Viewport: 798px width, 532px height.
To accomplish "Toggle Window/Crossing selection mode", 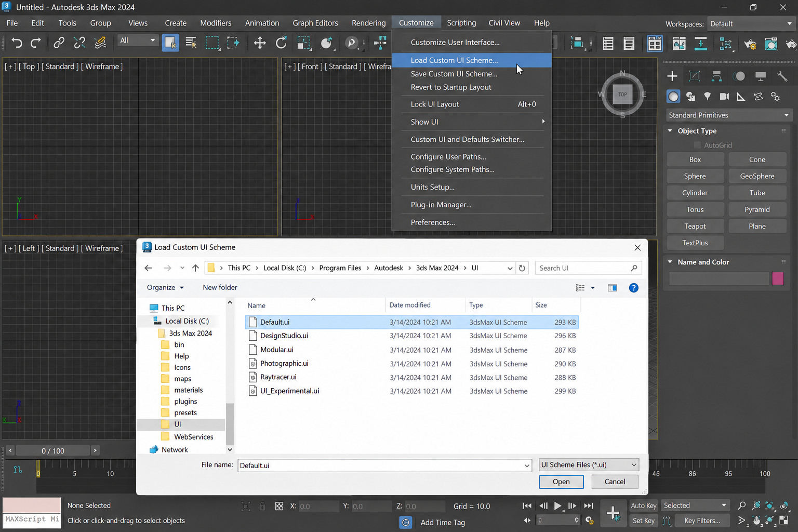I will [x=233, y=43].
